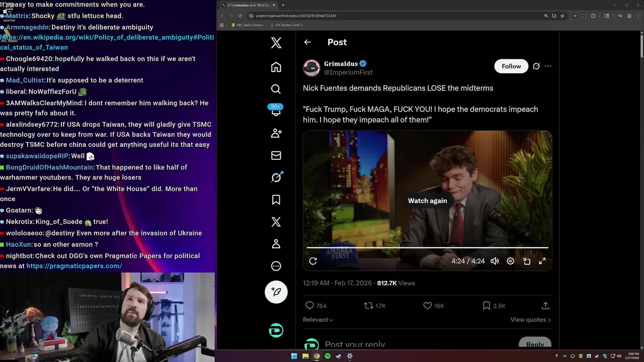Open Chrome extensions puzzle icon
The width and height of the screenshot is (644, 362).
(x=593, y=16)
